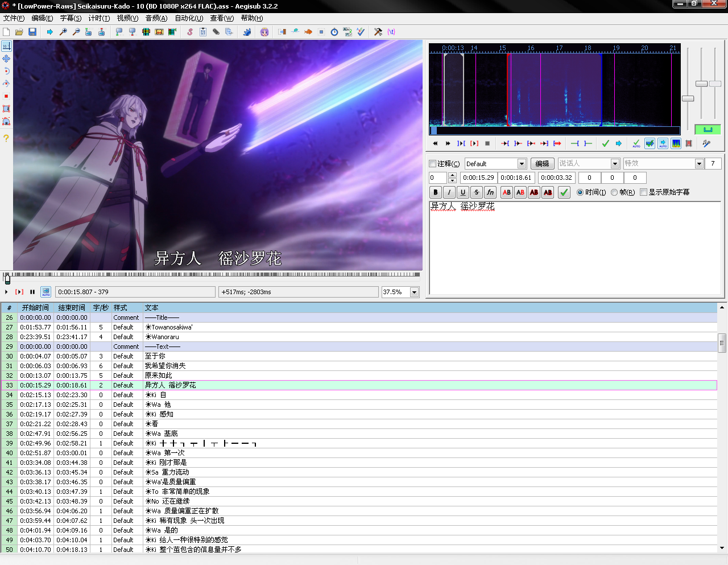Open Options hammer and wrench icon

click(378, 32)
